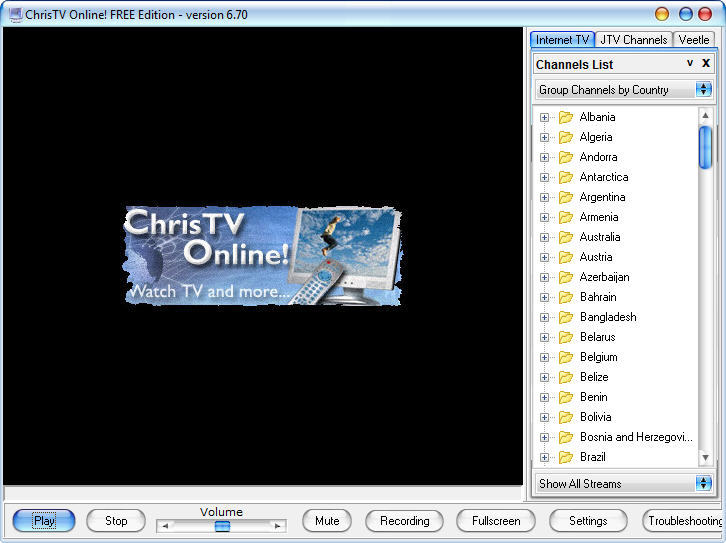
Task: Expand the Argentina tree node
Action: tap(544, 198)
